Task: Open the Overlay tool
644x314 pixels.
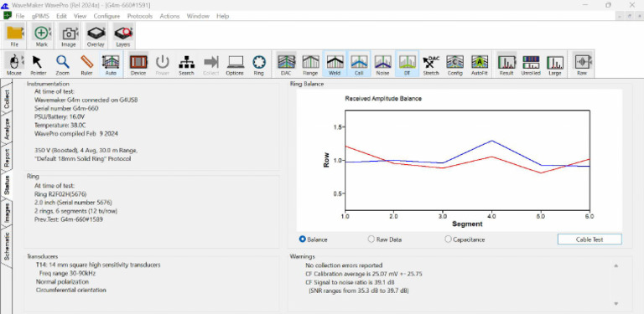Action: (96, 36)
